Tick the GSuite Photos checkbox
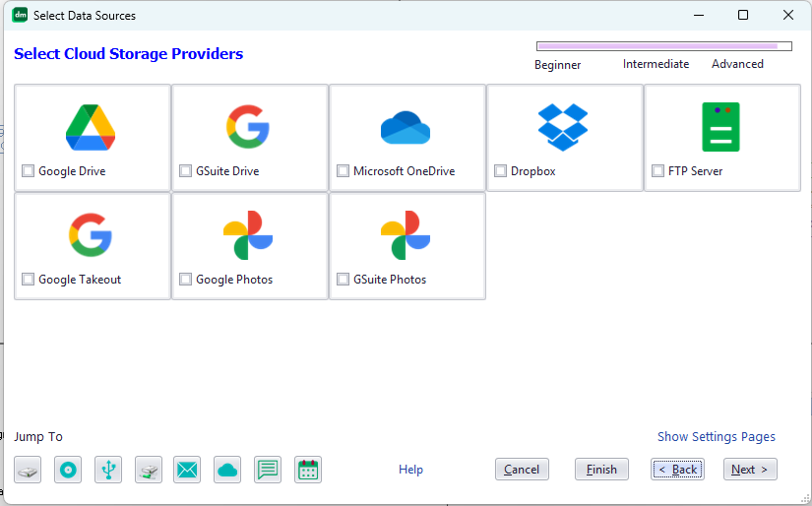The height and width of the screenshot is (506, 812). coord(343,280)
